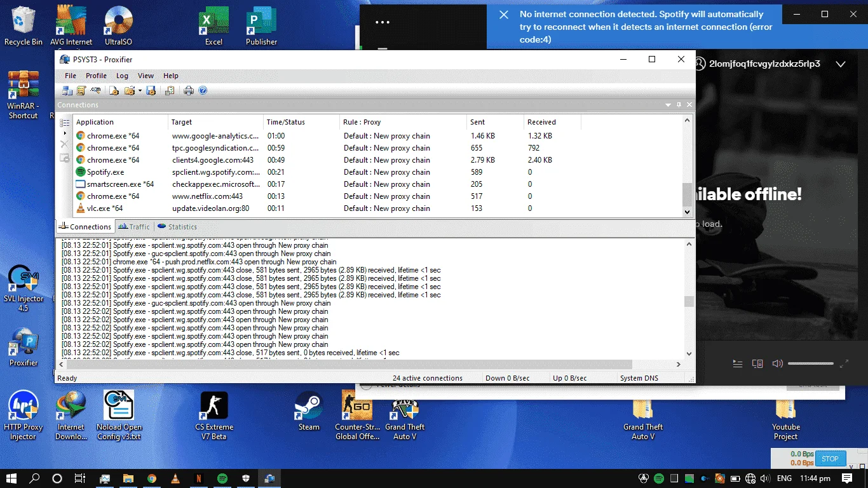The image size is (868, 488).
Task: Click the blue STOP button in speed widget
Action: (830, 459)
